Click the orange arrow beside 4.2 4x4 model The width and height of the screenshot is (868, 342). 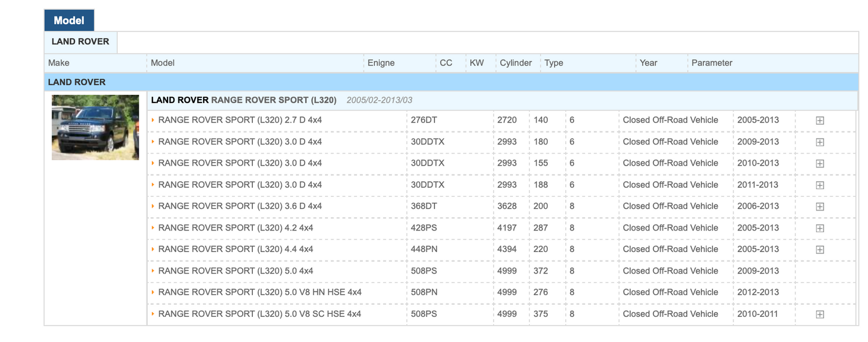[x=153, y=228]
